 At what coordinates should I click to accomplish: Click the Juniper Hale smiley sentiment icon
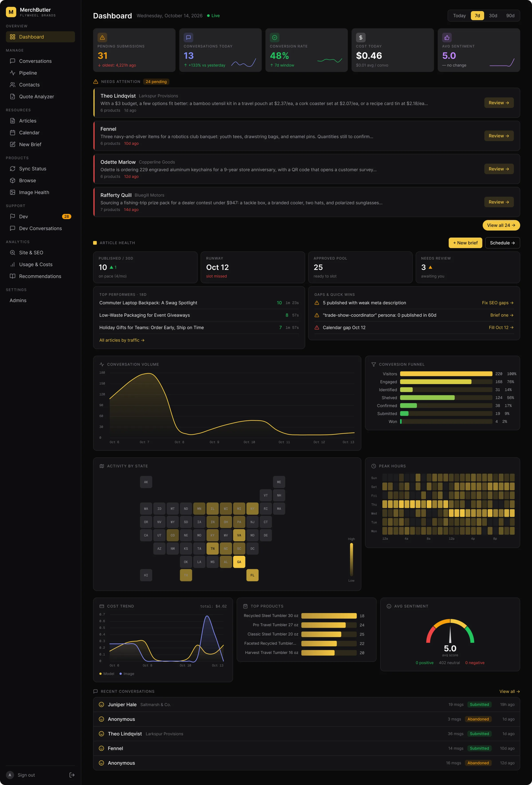[x=101, y=705]
